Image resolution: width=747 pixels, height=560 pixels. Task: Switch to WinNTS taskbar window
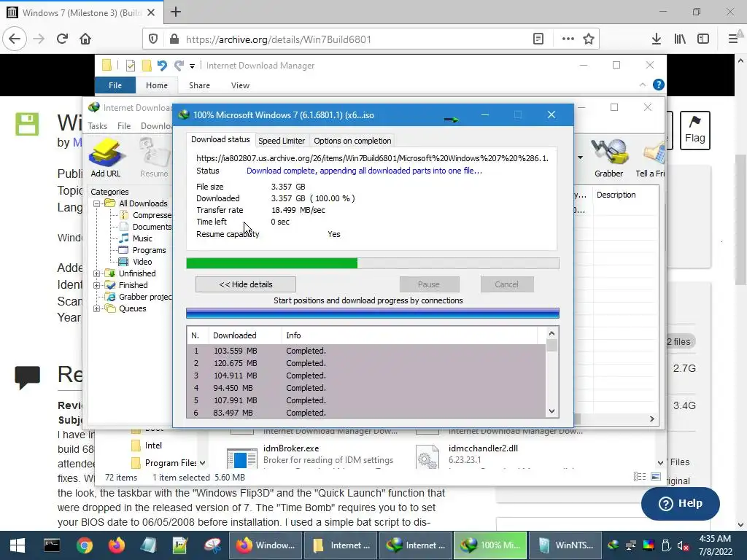[565, 545]
